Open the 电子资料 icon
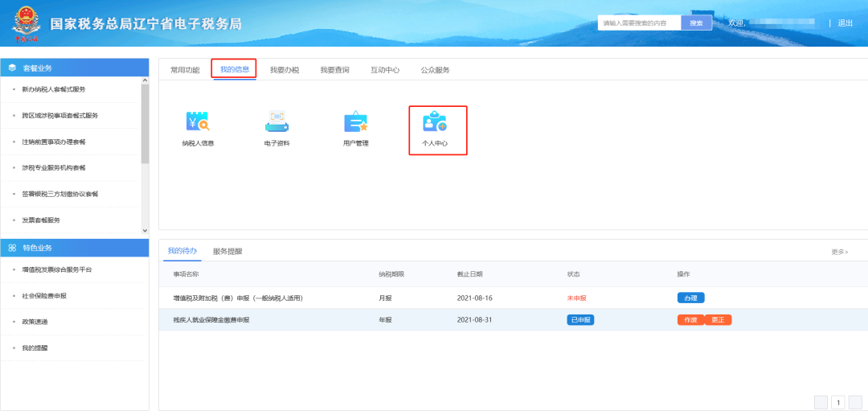This screenshot has height=415, width=868. [276, 121]
